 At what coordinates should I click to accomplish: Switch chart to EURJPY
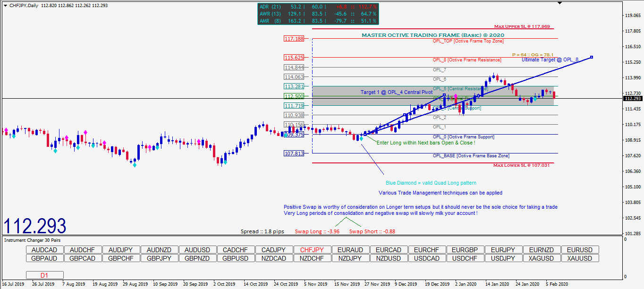pos(503,250)
